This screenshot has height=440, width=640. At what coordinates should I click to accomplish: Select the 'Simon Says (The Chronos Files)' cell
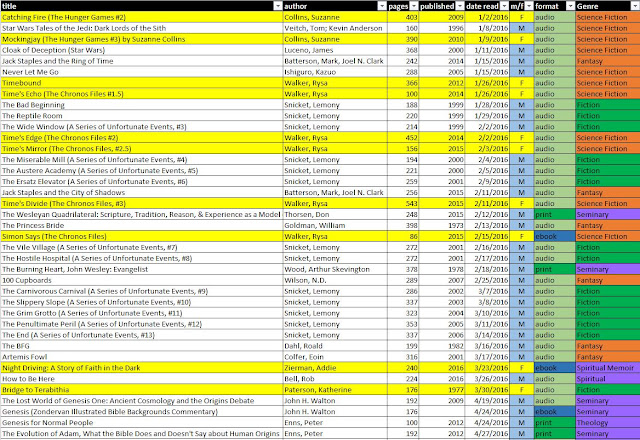(x=142, y=236)
